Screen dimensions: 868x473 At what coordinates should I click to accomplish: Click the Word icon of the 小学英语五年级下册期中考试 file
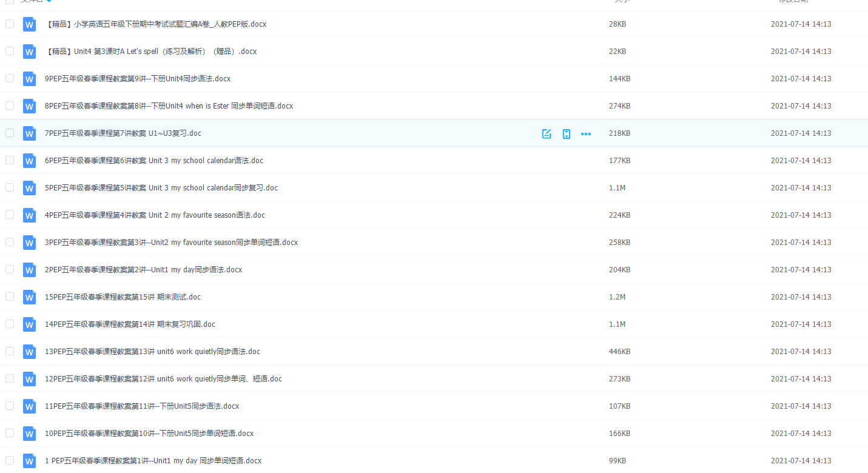point(29,24)
